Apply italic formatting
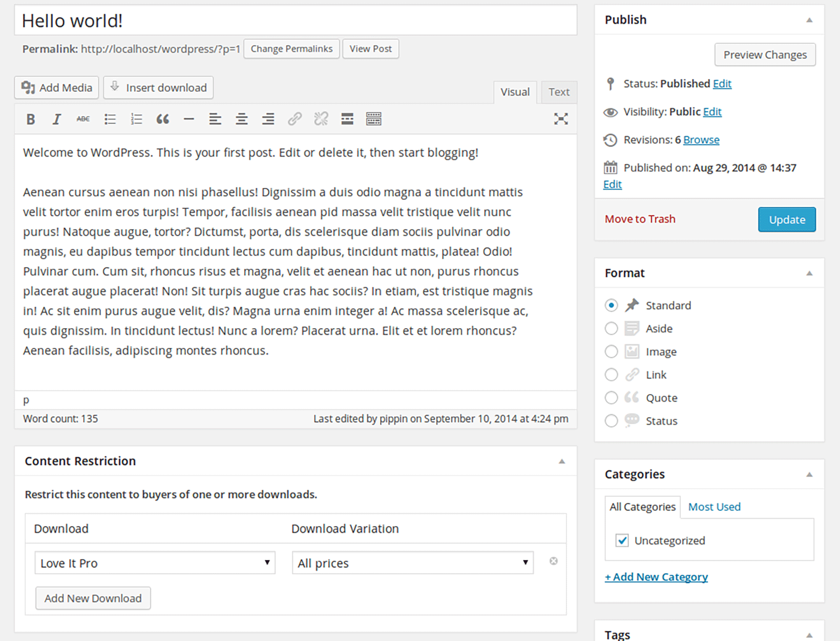The image size is (840, 641). coord(57,119)
